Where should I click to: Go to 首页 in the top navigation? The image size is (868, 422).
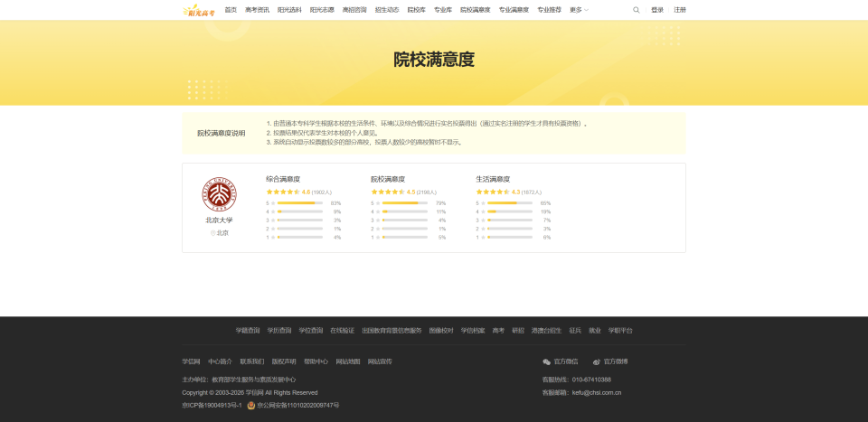click(231, 10)
